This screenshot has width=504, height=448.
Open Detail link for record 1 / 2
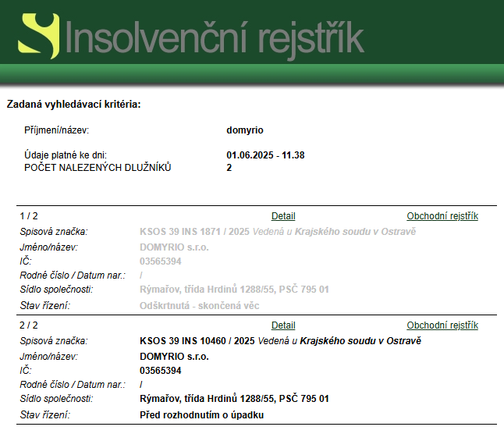click(x=283, y=216)
